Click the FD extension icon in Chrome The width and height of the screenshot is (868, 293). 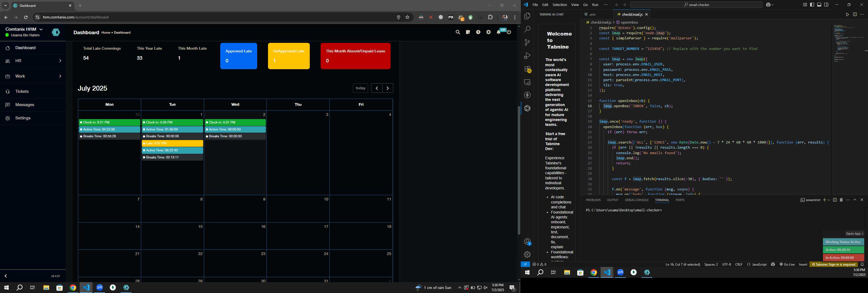(x=451, y=17)
